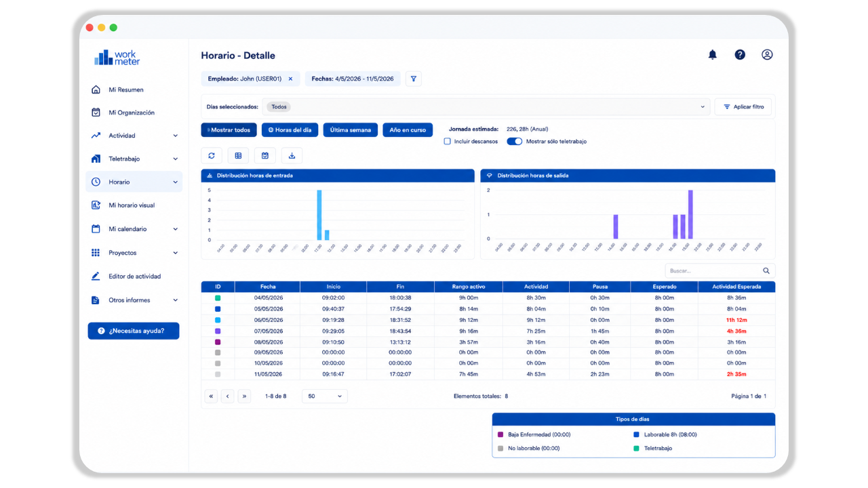This screenshot has height=488, width=868.
Task: Click the filter funnel icon beside Fechas
Action: [414, 79]
